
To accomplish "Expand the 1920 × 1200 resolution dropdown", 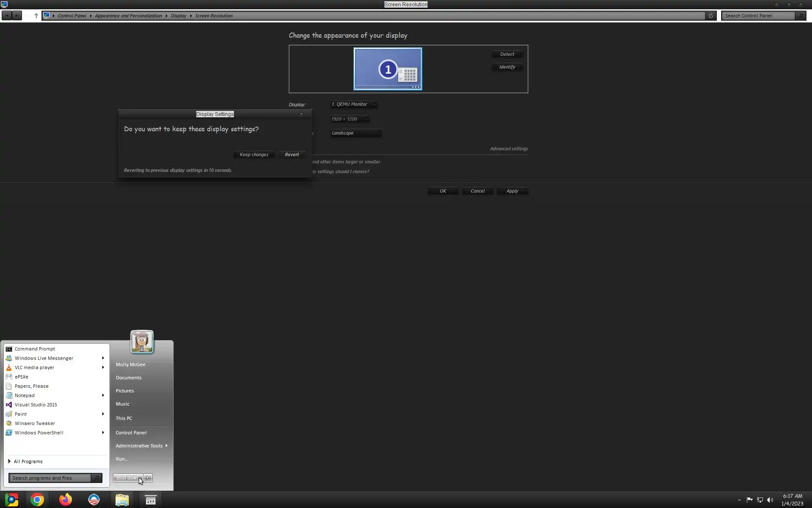I will click(350, 119).
